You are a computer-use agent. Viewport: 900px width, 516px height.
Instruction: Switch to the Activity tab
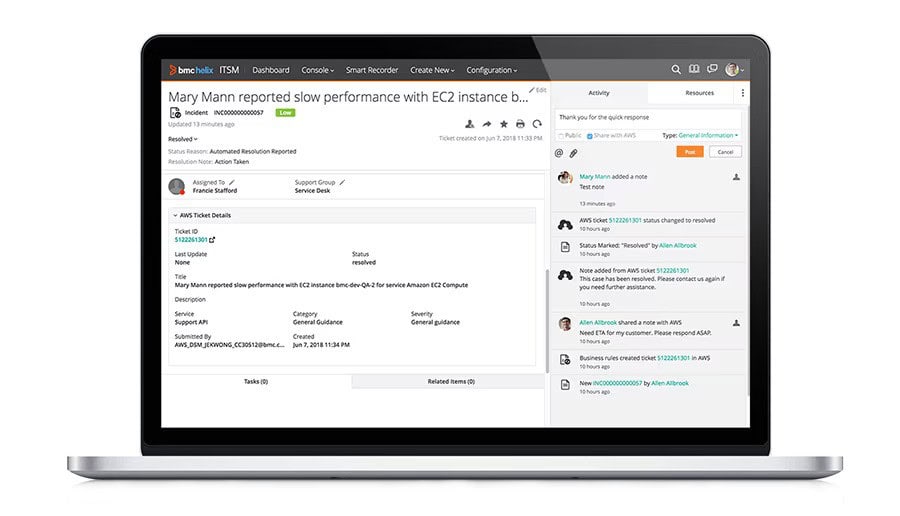click(x=599, y=93)
